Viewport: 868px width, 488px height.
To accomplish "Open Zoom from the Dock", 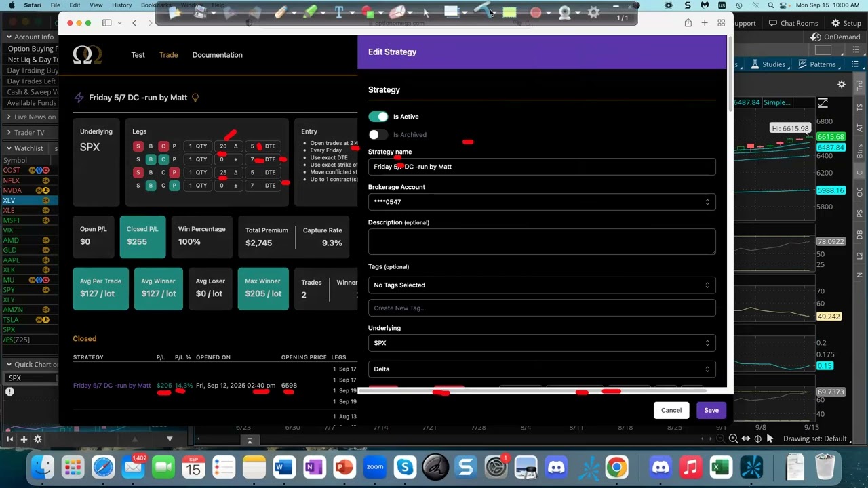I will tap(374, 467).
